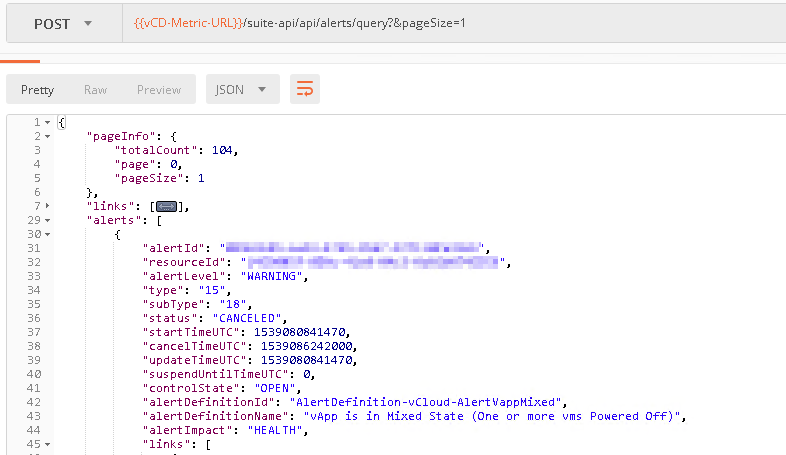This screenshot has width=786, height=455.
Task: Open the JSON format dropdown
Action: point(241,89)
